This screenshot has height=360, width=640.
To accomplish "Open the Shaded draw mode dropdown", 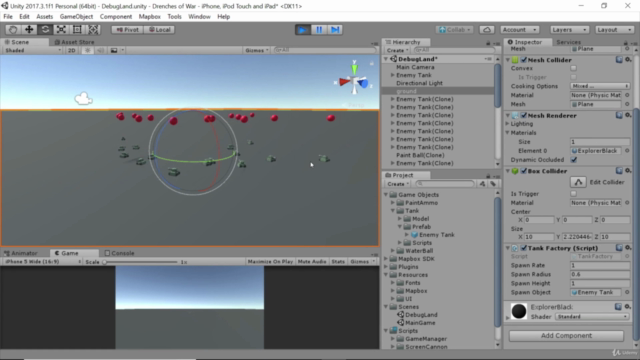I will pos(33,50).
